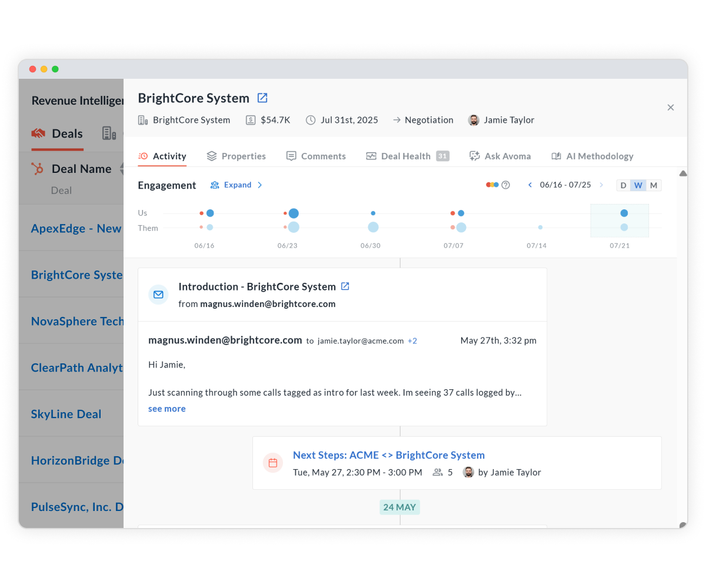Open the engagement legend help icon
The width and height of the screenshot is (706, 588).
tap(505, 185)
